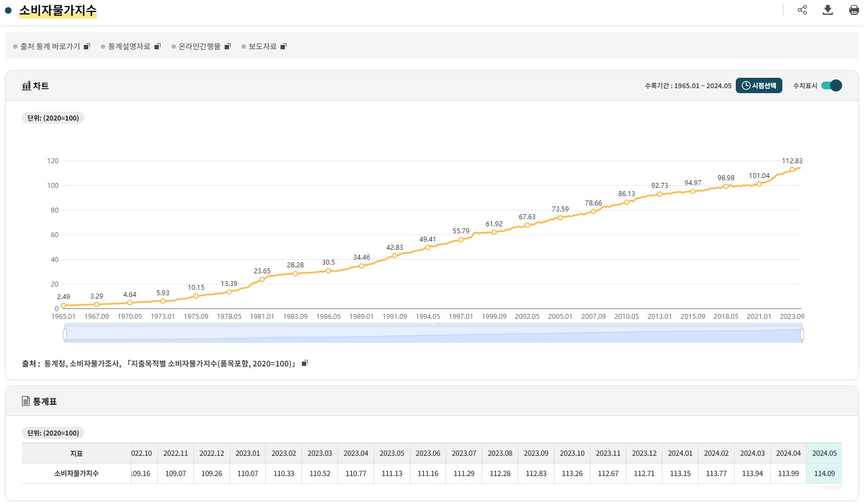
Task: Open 지출목적별 소비자물가지수 source link
Action: (211, 364)
